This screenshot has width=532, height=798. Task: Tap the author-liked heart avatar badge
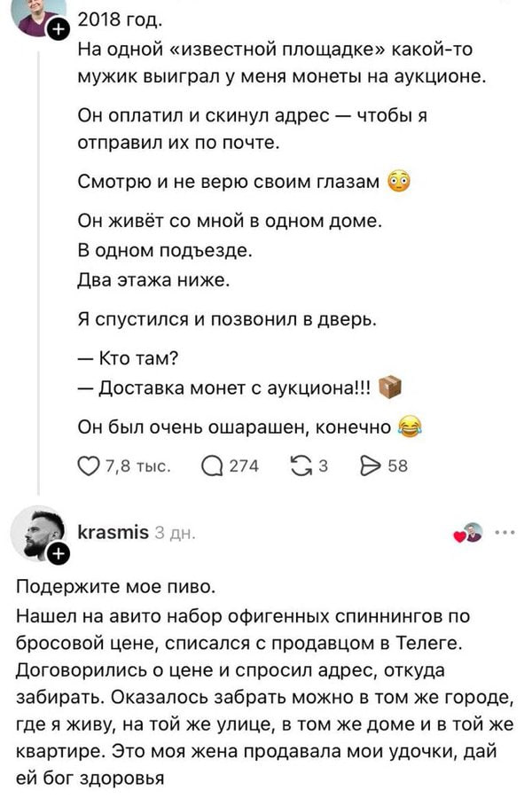pyautogui.click(x=468, y=533)
